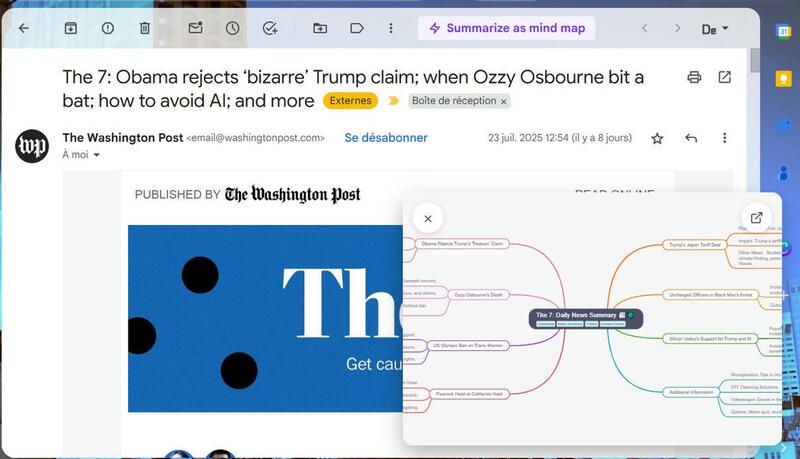This screenshot has height=459, width=800.
Task: Select the Peacock Heist at California Hotel node
Action: pyautogui.click(x=469, y=394)
